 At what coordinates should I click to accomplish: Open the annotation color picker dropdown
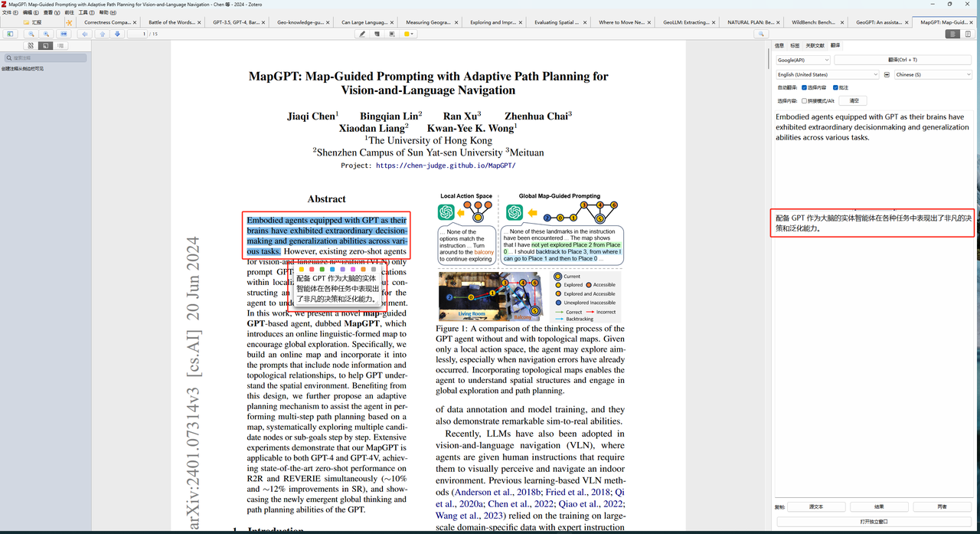[408, 34]
